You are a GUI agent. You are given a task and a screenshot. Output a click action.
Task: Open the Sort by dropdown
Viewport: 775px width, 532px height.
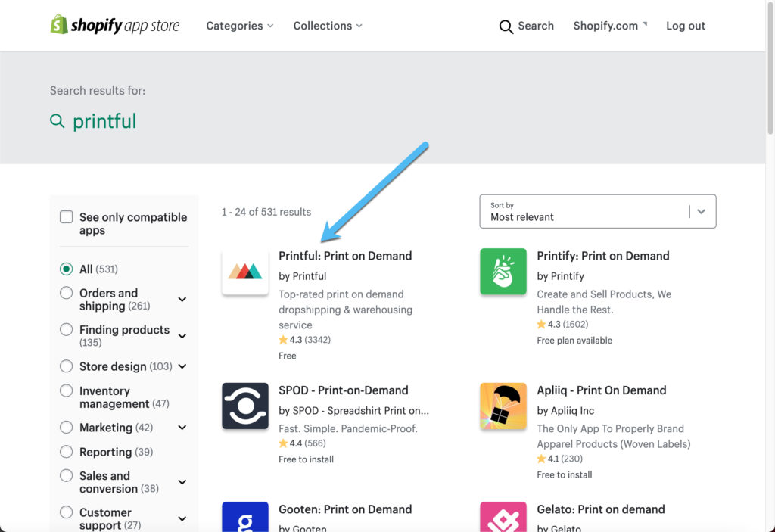(x=597, y=211)
